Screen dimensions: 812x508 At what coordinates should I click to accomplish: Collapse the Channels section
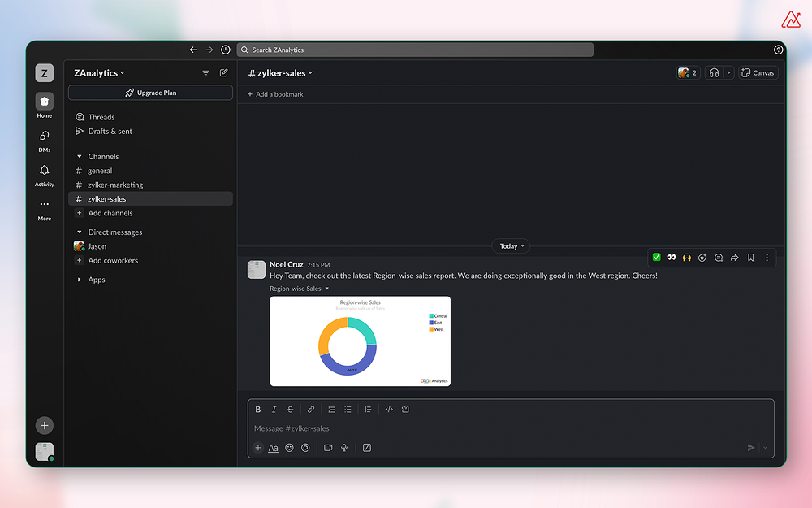(80, 157)
